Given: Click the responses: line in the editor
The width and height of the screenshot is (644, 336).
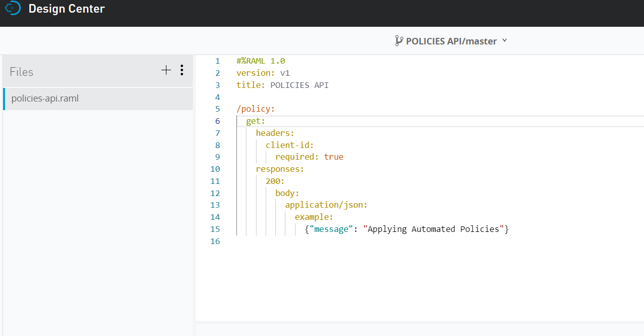Looking at the screenshot, I should coord(280,169).
